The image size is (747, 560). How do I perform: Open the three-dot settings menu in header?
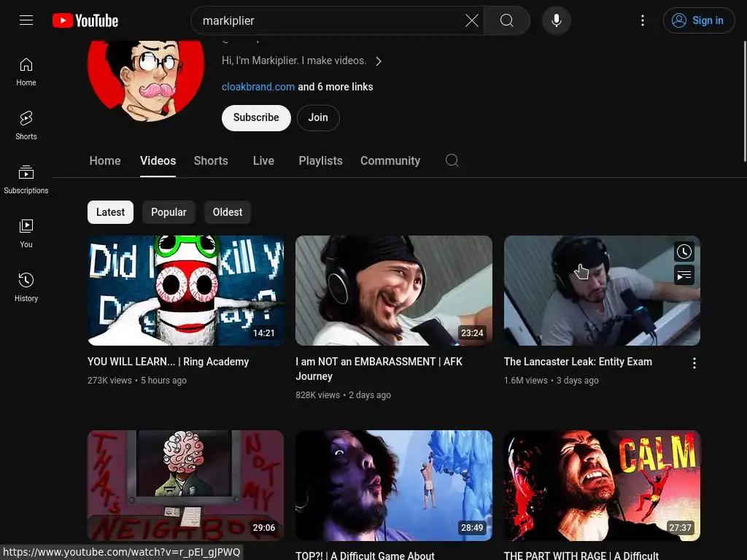(642, 20)
